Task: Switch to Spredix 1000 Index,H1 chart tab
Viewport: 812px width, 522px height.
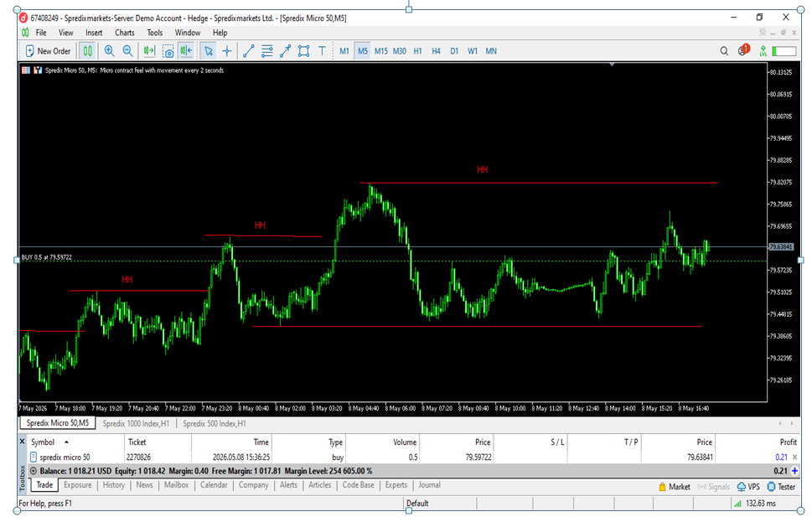Action: pyautogui.click(x=136, y=424)
